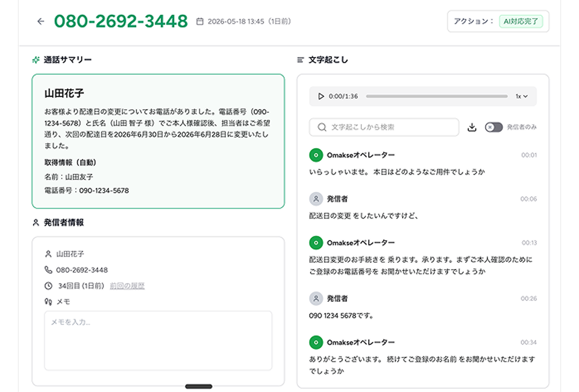This screenshot has height=392, width=579.
Task: Click the 配送日の変更 をしたいんですけど transcript line
Action: 364,216
